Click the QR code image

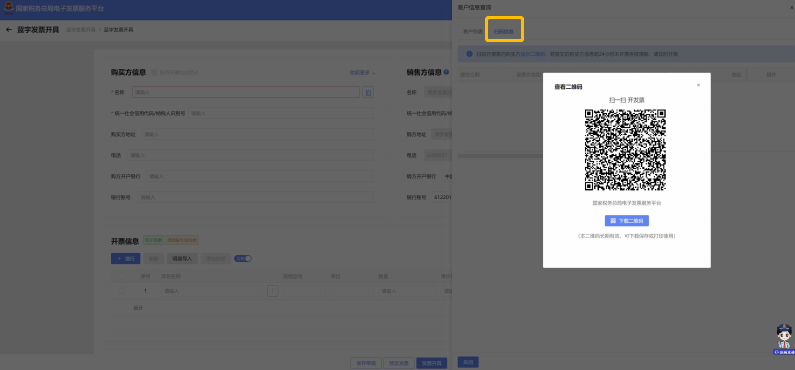pyautogui.click(x=625, y=150)
